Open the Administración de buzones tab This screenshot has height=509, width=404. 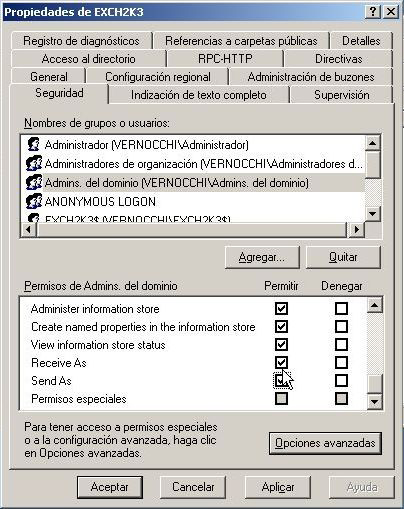311,77
